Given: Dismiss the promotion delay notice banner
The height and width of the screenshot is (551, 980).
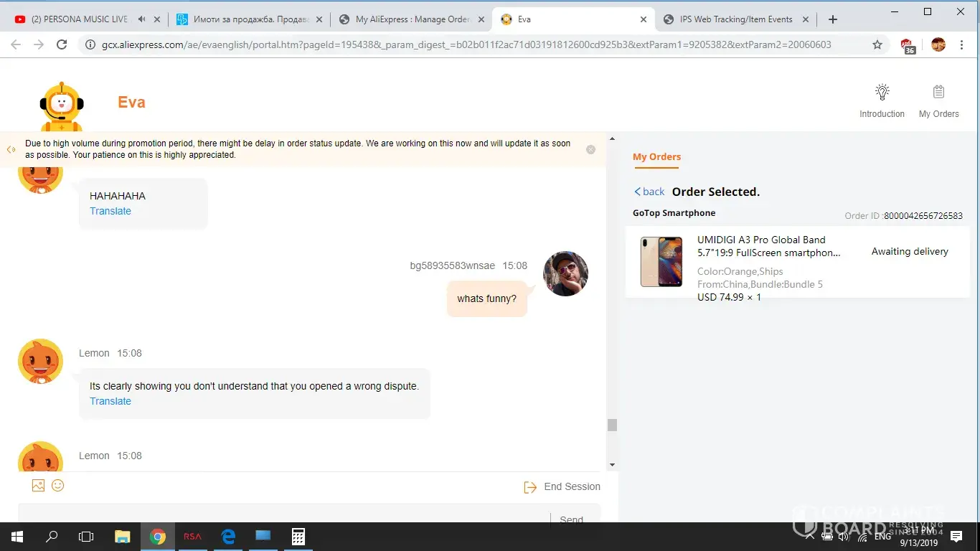Looking at the screenshot, I should click(x=590, y=150).
